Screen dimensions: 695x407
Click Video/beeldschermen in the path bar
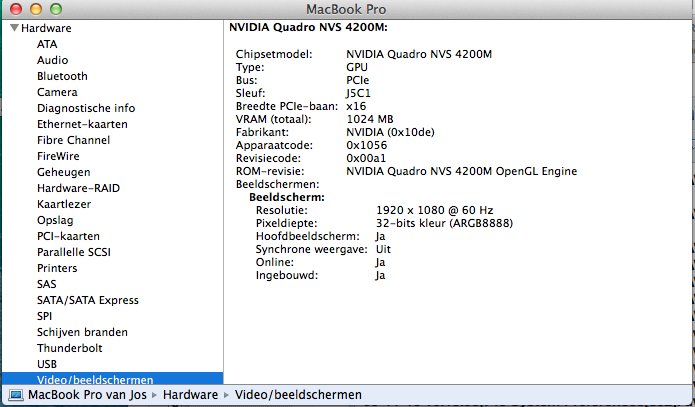[298, 396]
